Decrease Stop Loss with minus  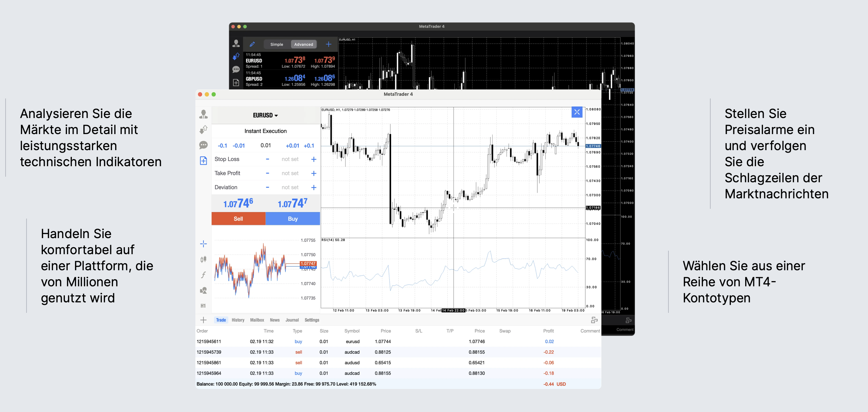pos(268,159)
